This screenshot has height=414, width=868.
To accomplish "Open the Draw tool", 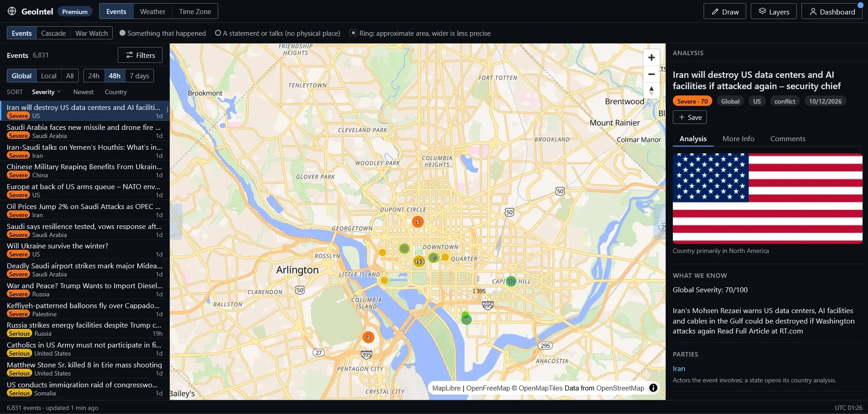I will tap(725, 11).
